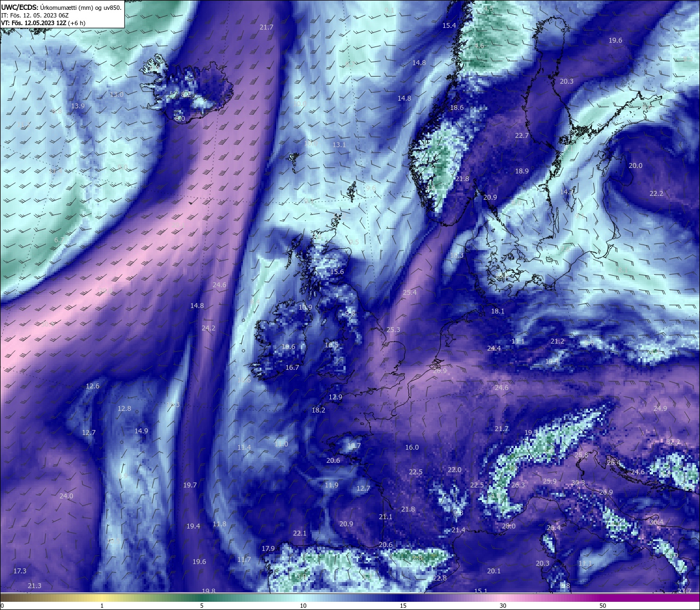Viewport: 700px width, 610px height.
Task: Click the 18.9 value over central Sweden
Action: 522,171
